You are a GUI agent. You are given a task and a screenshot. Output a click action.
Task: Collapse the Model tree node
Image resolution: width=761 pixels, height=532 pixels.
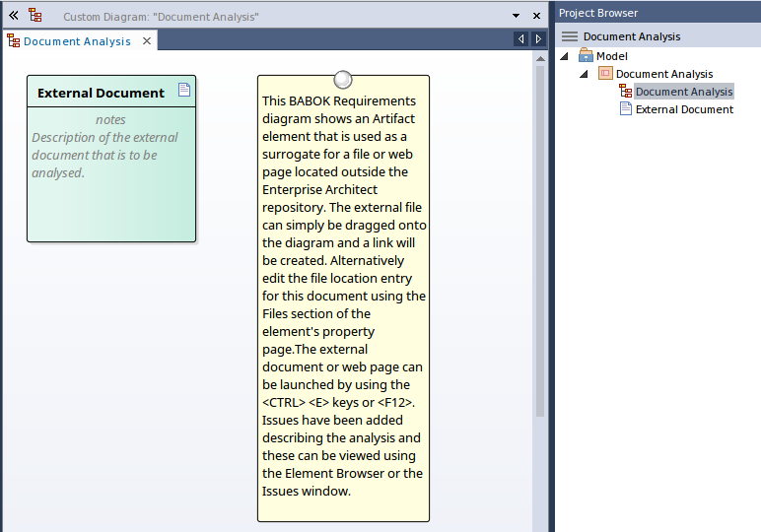point(565,56)
